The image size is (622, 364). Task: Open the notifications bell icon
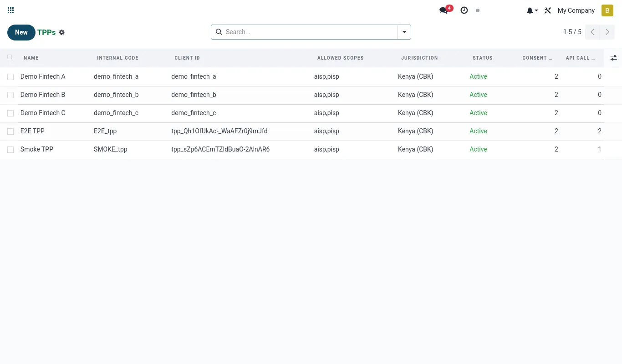click(532, 10)
